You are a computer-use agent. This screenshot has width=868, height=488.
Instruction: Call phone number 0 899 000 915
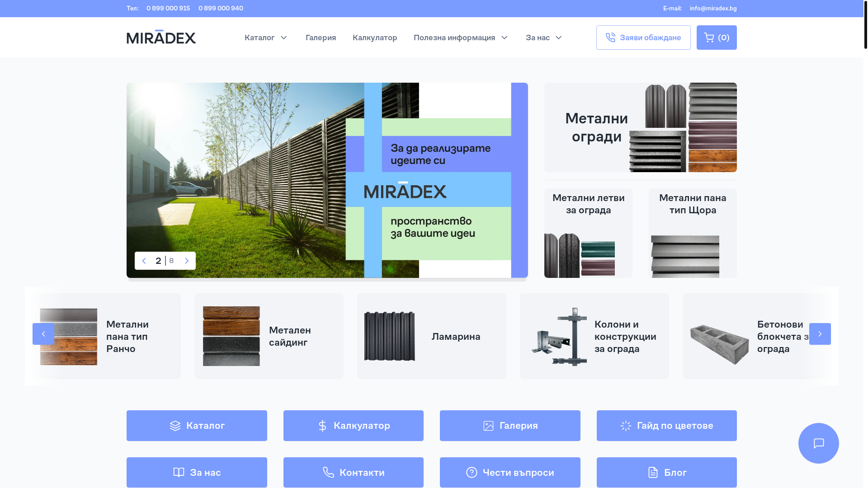point(168,8)
